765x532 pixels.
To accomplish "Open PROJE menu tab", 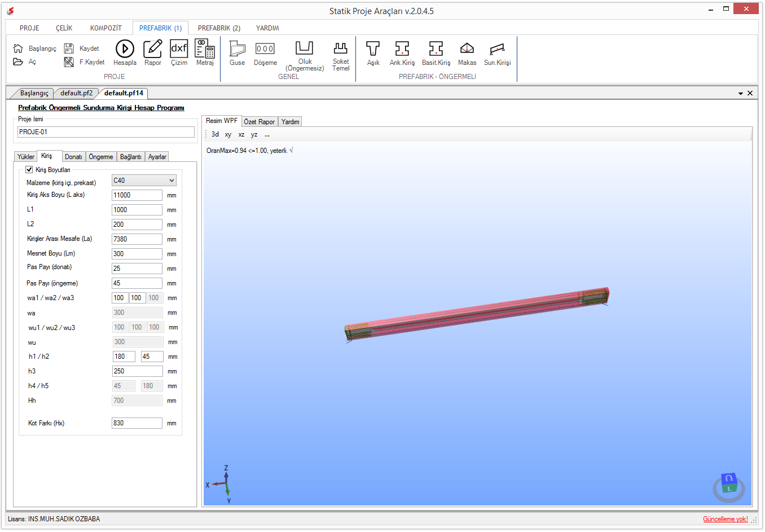I will (x=29, y=28).
